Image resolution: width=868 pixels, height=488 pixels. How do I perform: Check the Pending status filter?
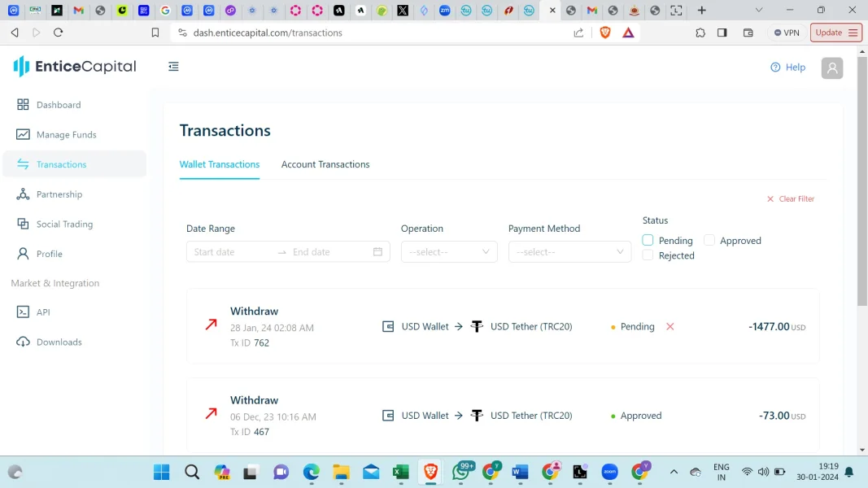click(648, 240)
